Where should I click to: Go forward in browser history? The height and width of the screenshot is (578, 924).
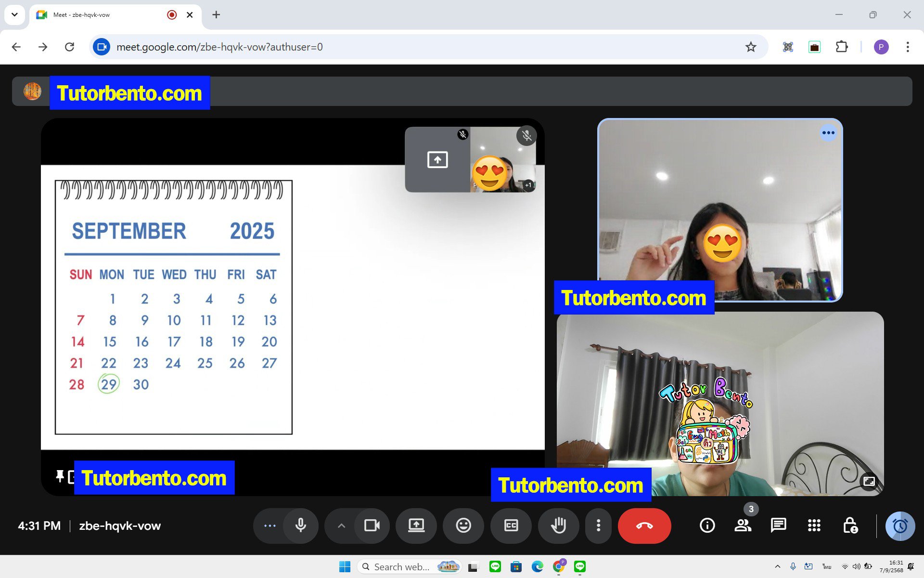43,47
